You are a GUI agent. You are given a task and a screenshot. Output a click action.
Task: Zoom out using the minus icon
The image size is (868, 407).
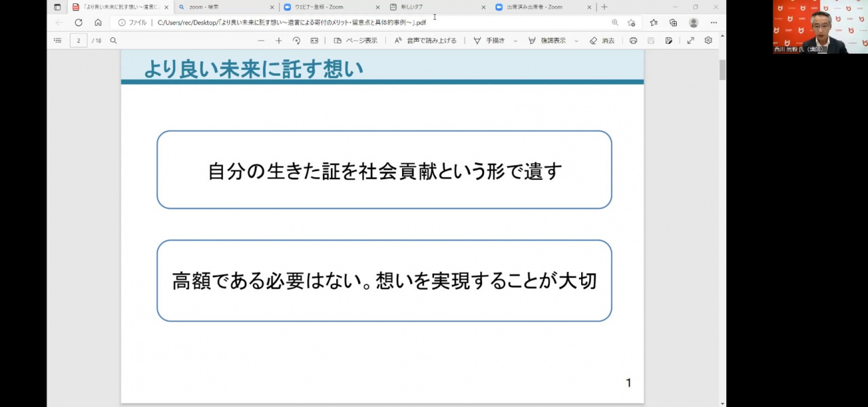[x=261, y=41]
